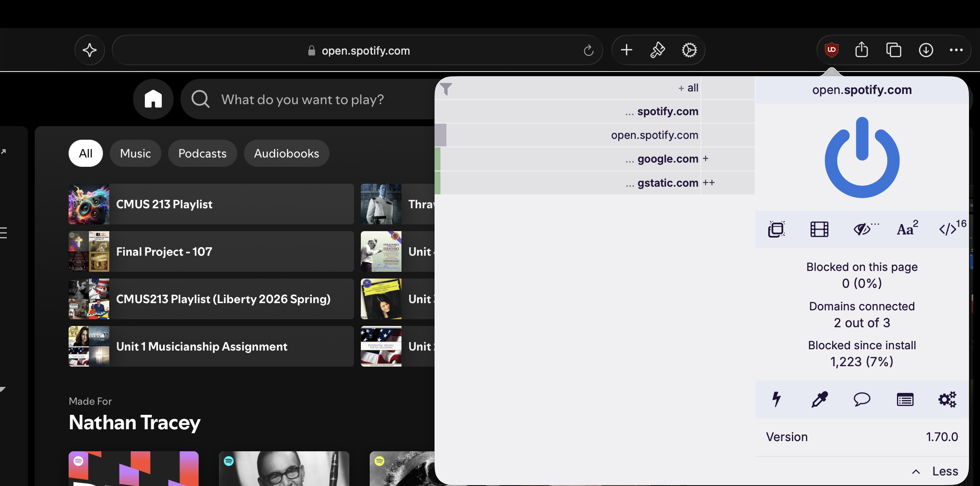Select the google.com firewall row
Image resolution: width=980 pixels, height=486 pixels.
tap(595, 159)
